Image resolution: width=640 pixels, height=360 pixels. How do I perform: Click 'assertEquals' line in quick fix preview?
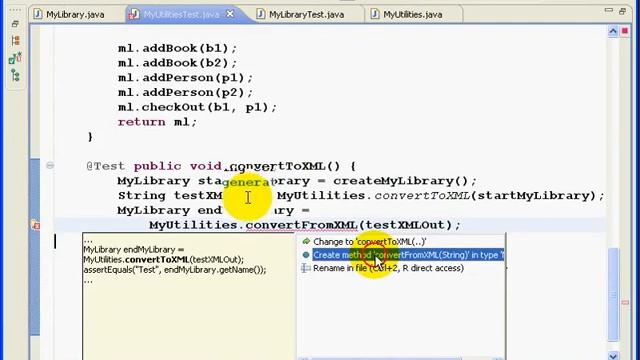pos(175,270)
